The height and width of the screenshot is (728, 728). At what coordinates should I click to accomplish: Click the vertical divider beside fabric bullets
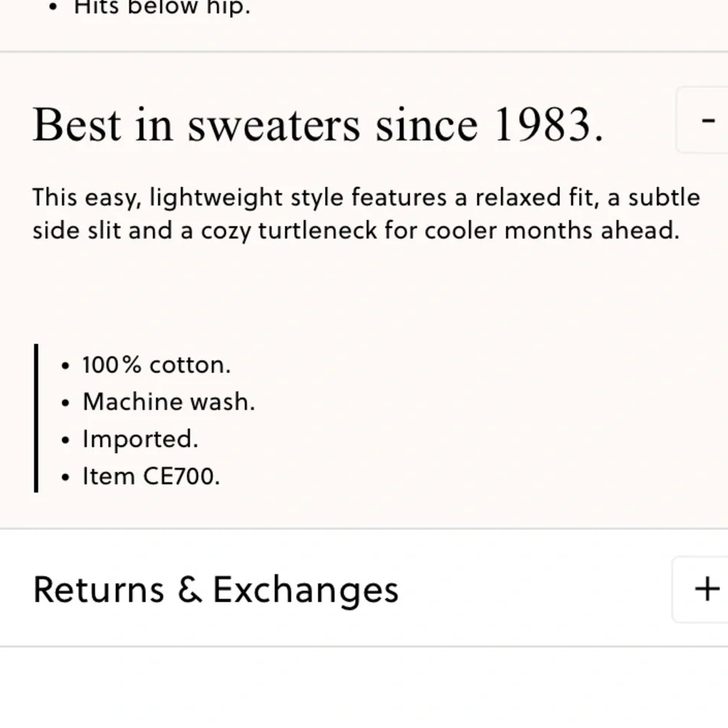click(x=36, y=416)
